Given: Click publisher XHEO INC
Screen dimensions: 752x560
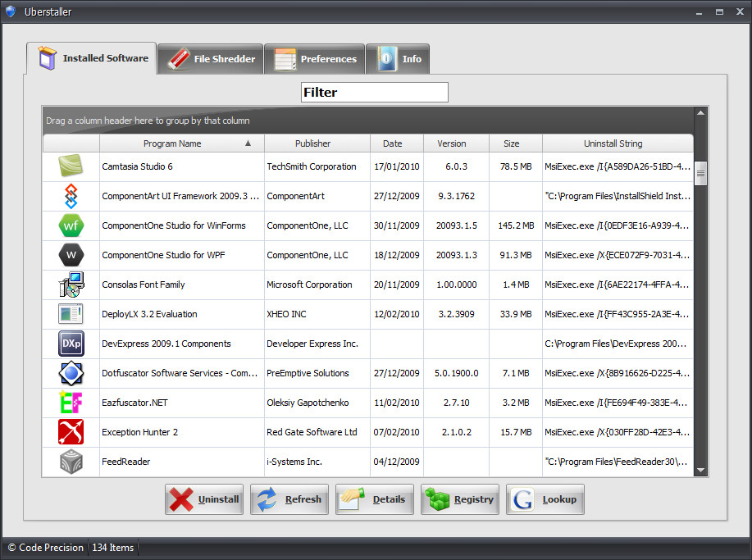Looking at the screenshot, I should pyautogui.click(x=286, y=314).
